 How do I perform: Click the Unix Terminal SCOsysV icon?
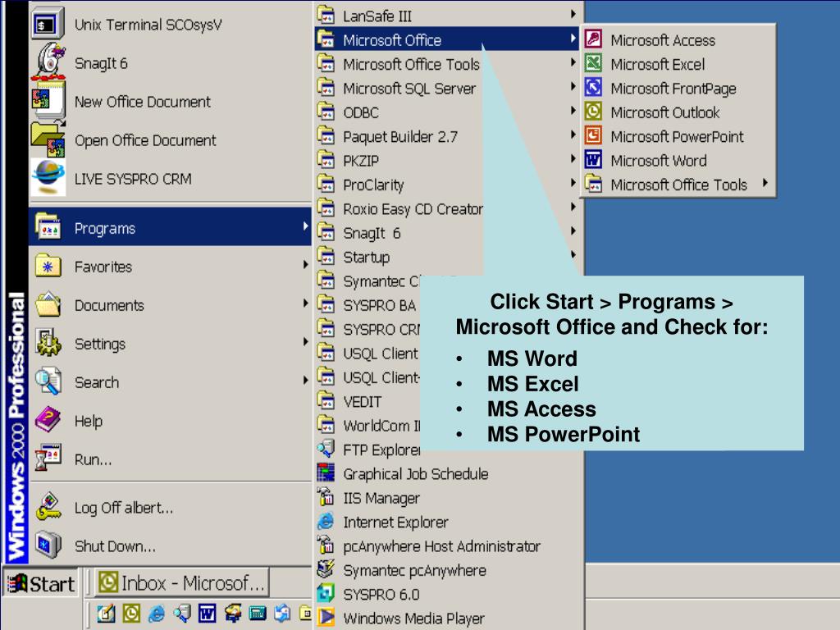pyautogui.click(x=48, y=24)
